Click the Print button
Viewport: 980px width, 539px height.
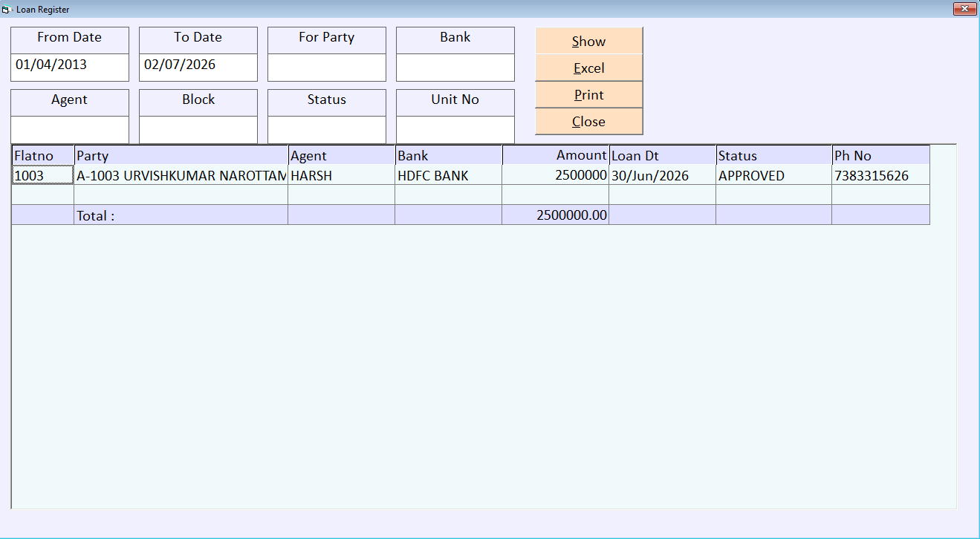click(x=588, y=94)
